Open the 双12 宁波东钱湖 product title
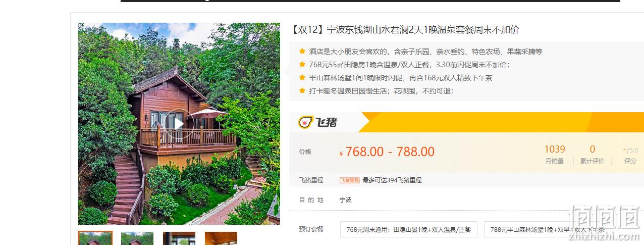Screen dimensions: 644x245 406,29
